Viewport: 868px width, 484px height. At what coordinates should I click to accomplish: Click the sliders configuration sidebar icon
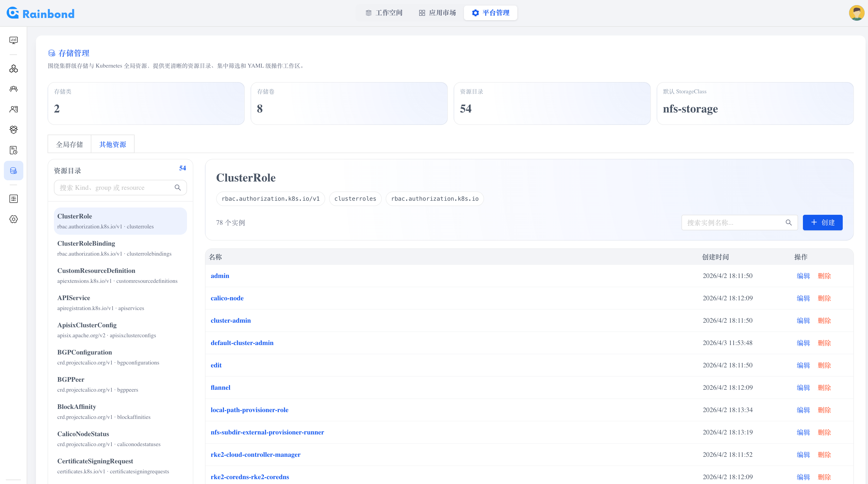13,199
